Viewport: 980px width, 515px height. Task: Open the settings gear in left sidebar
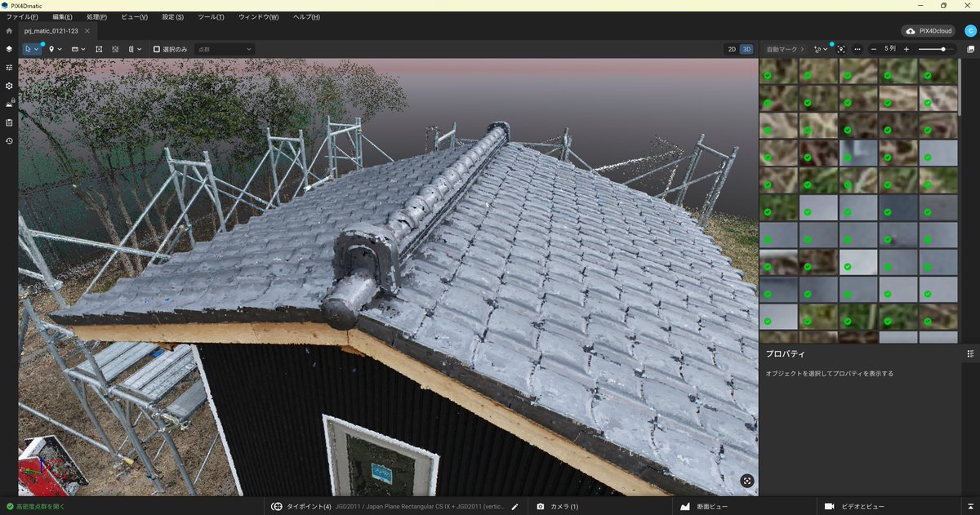[x=9, y=86]
